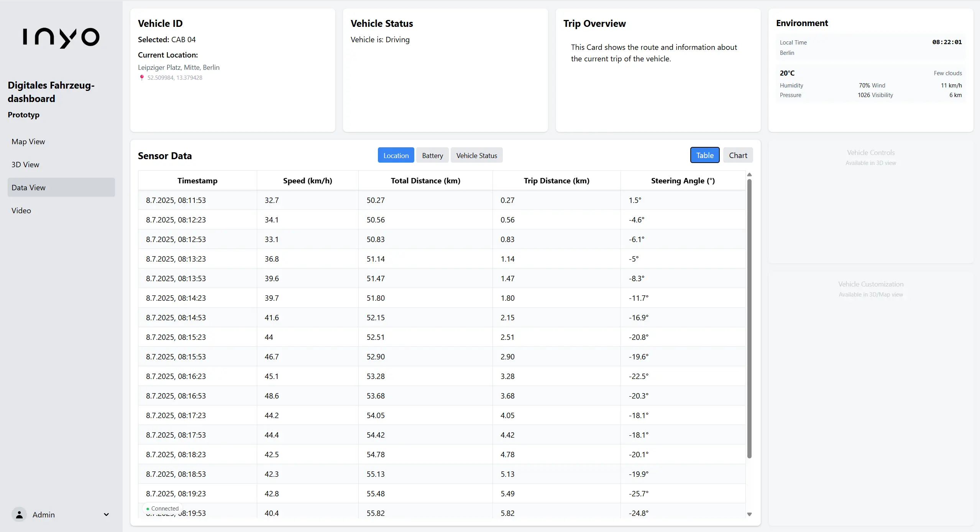Click the Speed (km/h) column header

[x=308, y=181]
